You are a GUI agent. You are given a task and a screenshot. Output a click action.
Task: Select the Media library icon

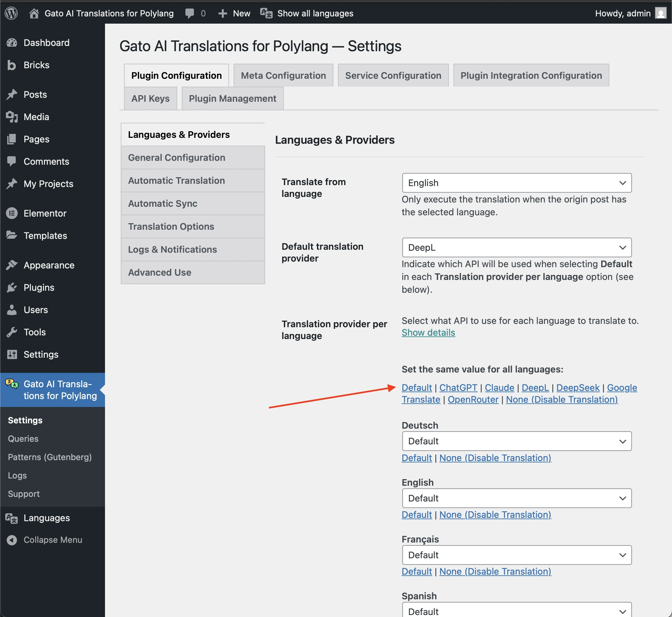click(12, 117)
